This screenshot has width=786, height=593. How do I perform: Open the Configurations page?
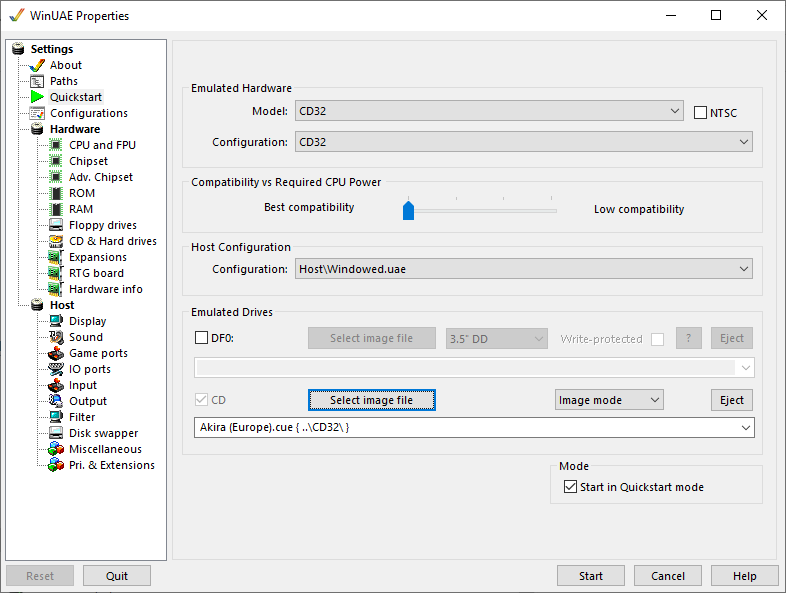point(89,113)
